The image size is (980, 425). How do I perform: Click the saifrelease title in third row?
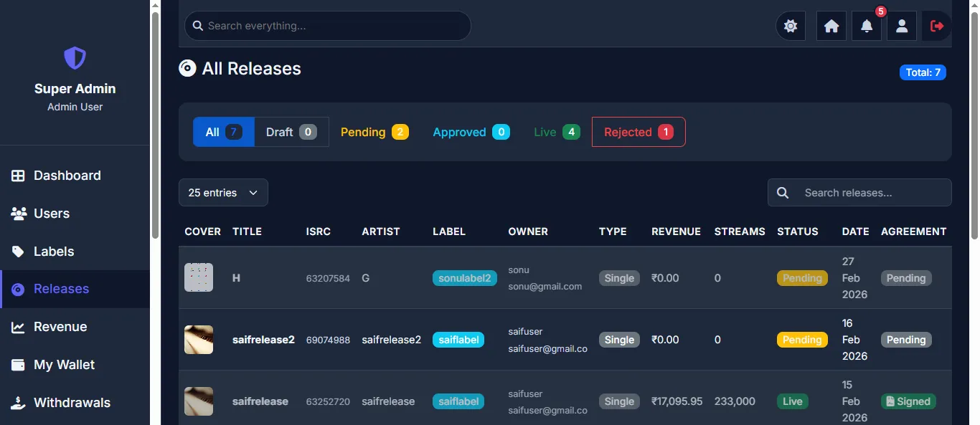tap(260, 401)
